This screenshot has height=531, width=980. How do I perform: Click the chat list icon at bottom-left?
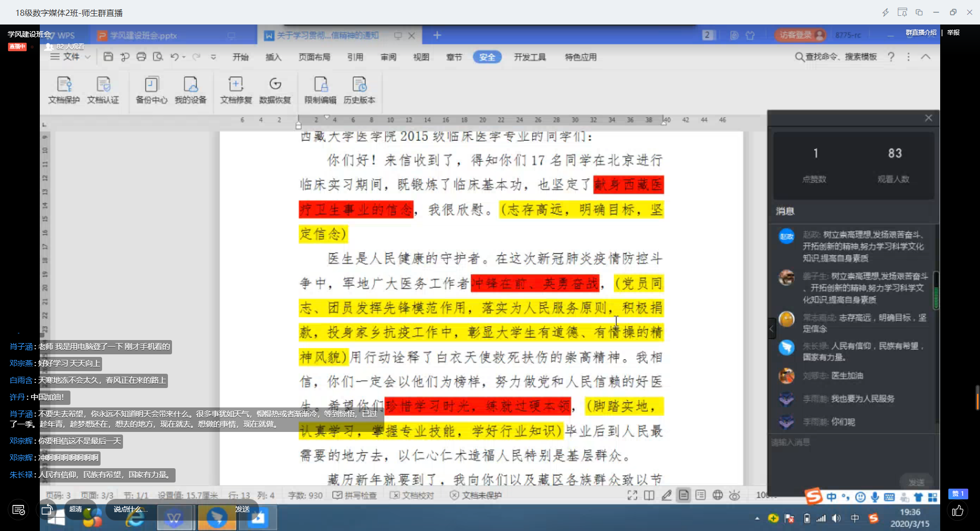click(18, 510)
